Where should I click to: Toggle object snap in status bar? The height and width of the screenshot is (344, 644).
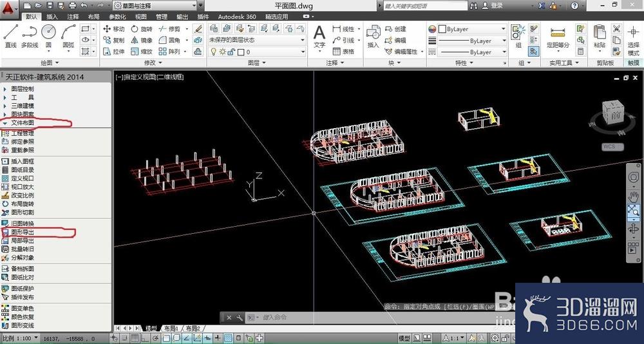[166, 338]
